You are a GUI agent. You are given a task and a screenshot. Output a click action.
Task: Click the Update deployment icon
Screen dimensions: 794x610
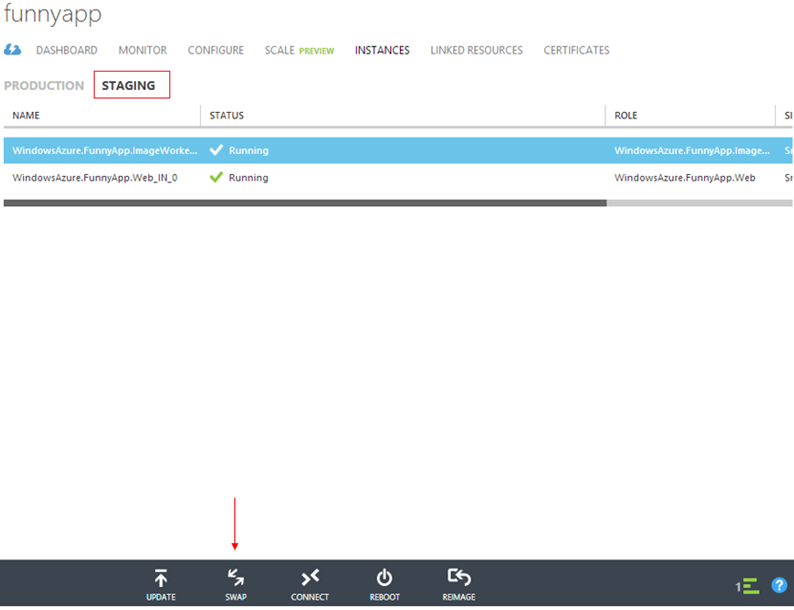161,578
